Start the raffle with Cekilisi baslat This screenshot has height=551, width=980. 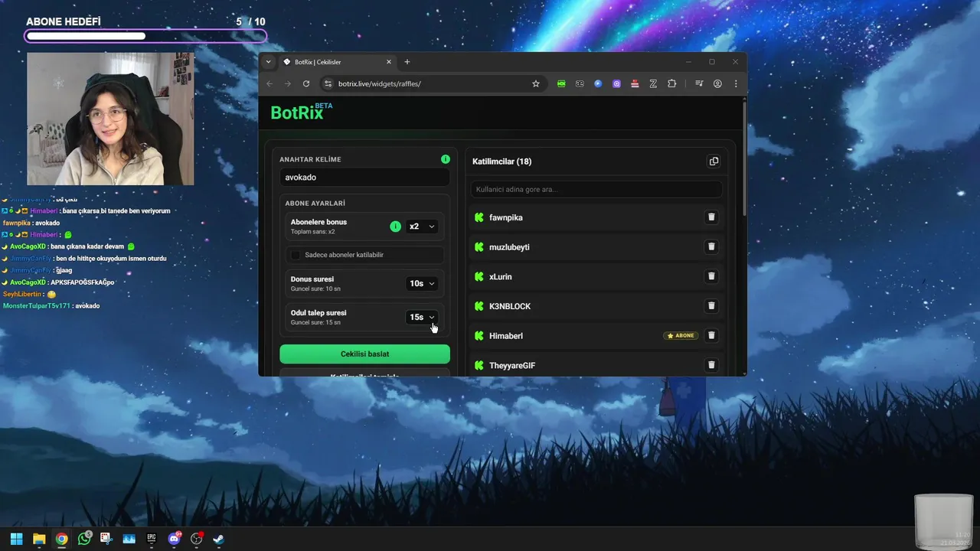(364, 354)
